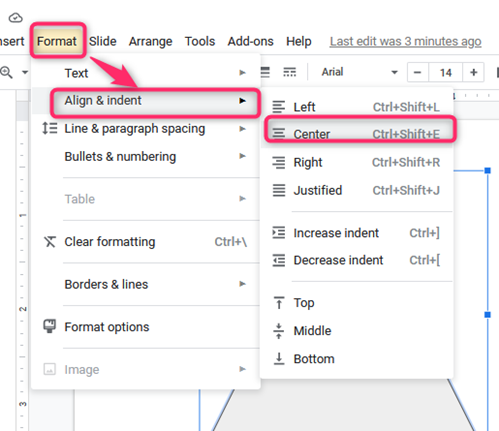
Task: Increase font size with plus button
Action: point(473,72)
